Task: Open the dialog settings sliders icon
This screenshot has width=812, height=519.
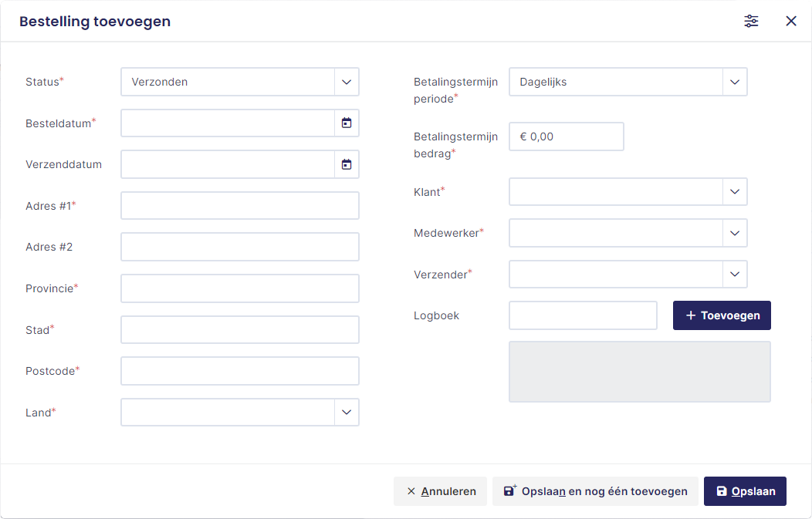Action: click(751, 22)
